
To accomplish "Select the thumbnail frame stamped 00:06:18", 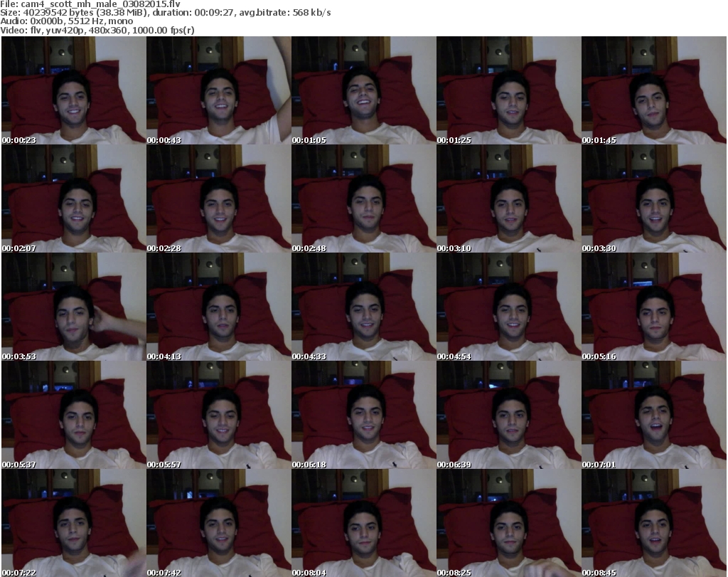I will [x=363, y=415].
